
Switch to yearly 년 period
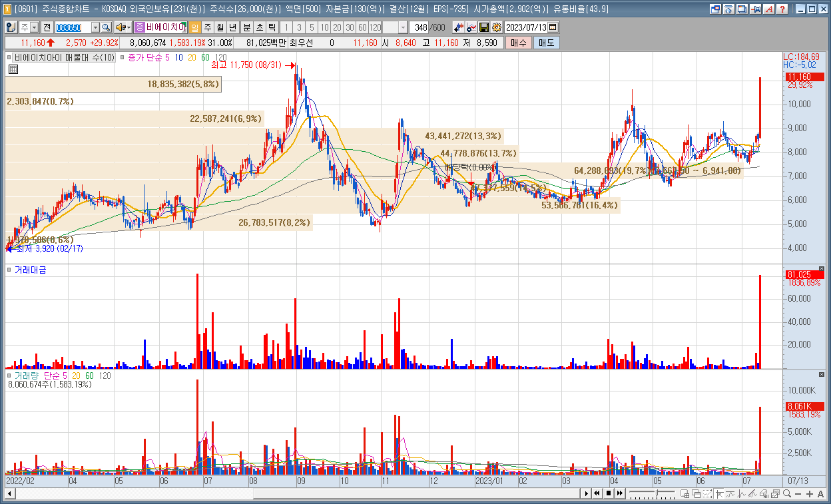(x=232, y=27)
